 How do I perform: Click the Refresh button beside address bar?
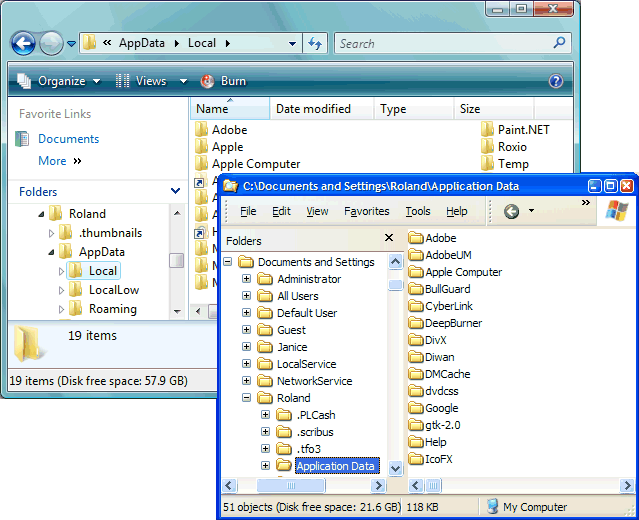click(316, 44)
